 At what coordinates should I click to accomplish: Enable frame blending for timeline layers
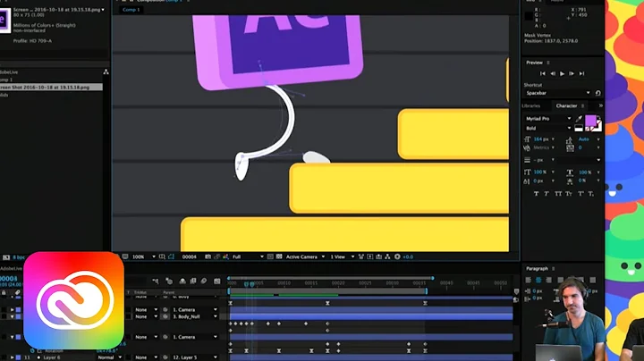[x=193, y=281]
